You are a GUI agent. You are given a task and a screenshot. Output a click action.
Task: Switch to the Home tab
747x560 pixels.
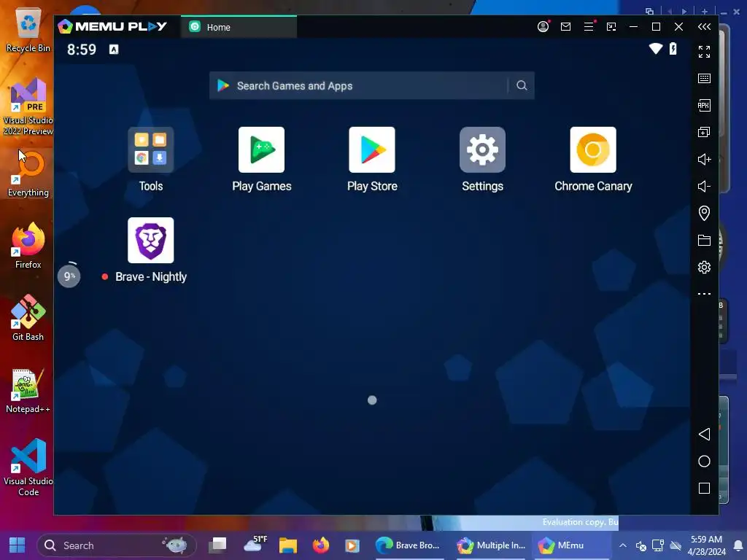click(x=239, y=27)
